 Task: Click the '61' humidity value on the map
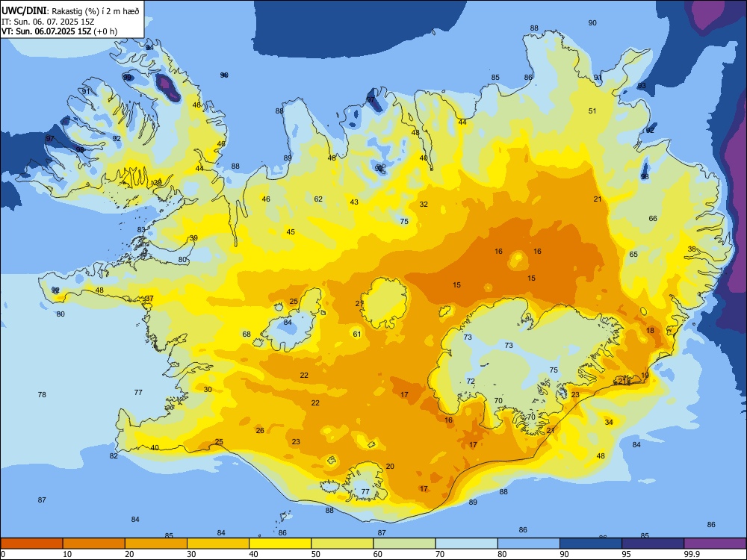click(x=357, y=335)
